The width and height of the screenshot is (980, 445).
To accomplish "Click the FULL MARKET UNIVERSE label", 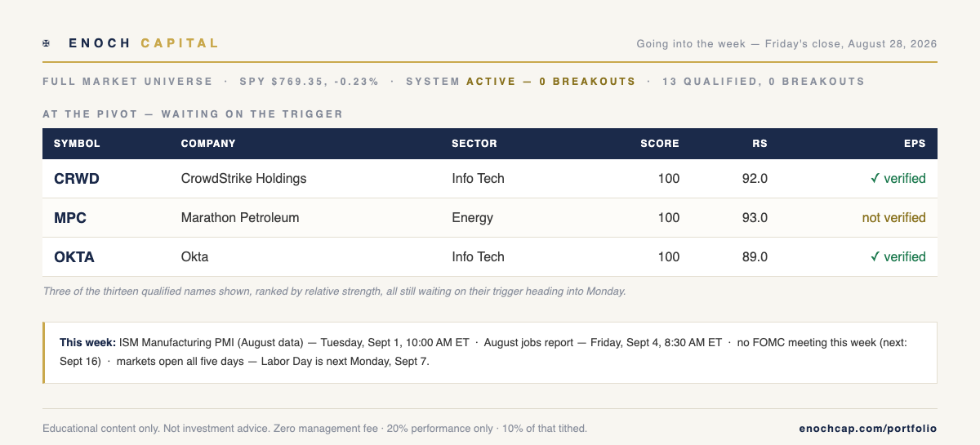I will [x=127, y=82].
